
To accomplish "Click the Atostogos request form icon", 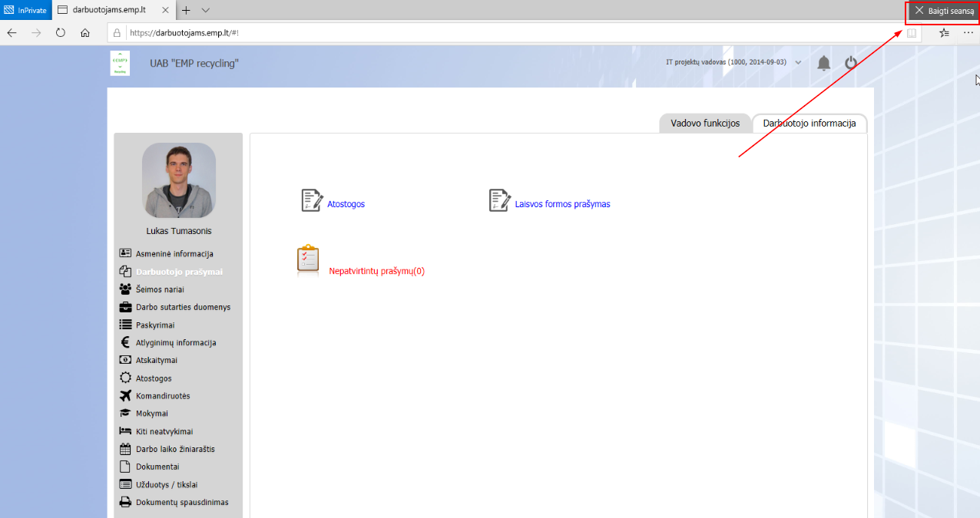I will click(x=312, y=200).
